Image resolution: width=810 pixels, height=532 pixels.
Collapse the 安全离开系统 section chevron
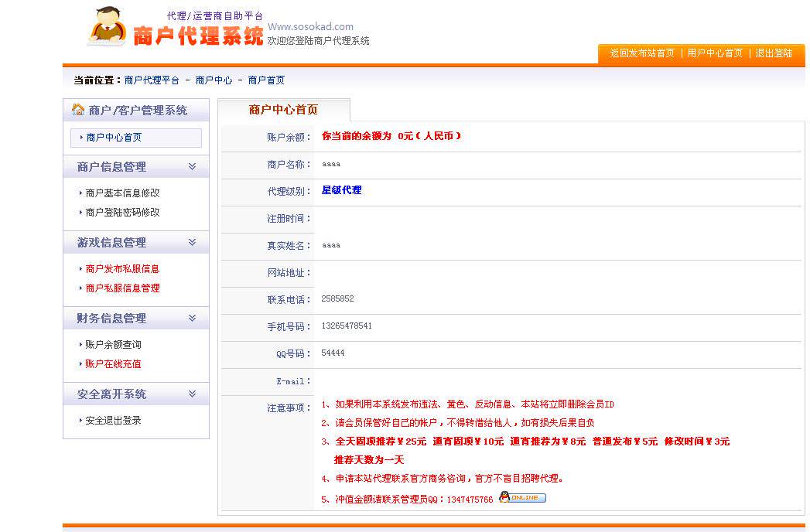pyautogui.click(x=192, y=394)
